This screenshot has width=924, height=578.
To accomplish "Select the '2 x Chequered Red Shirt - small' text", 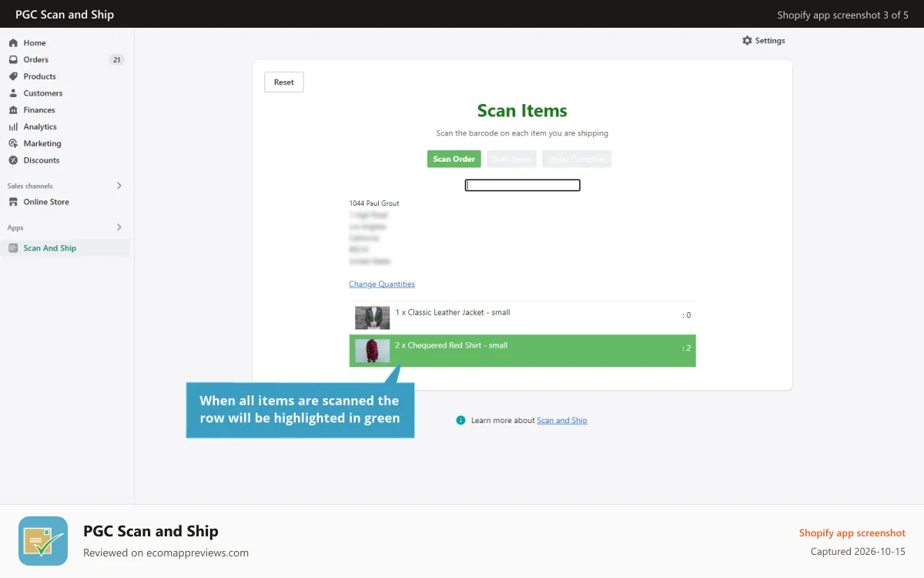I will click(451, 345).
